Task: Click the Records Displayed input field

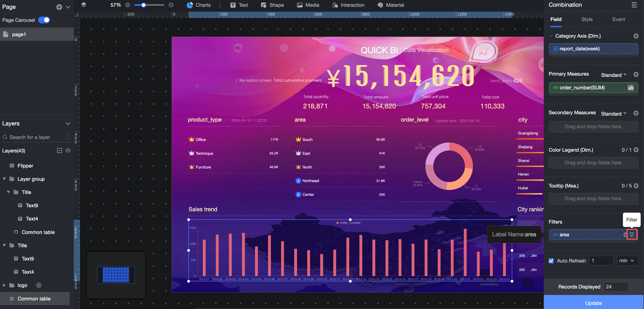Action: (x=616, y=287)
